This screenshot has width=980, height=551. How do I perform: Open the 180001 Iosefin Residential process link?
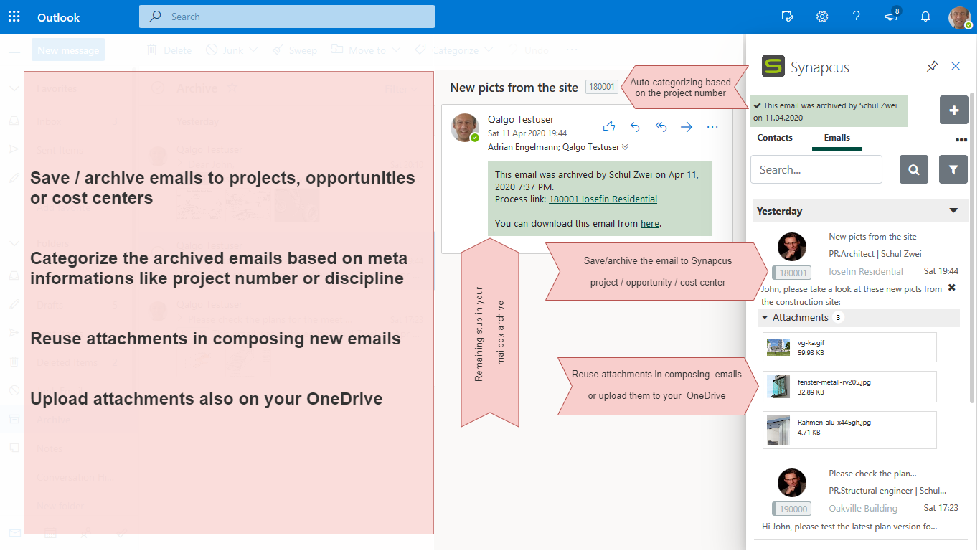(x=603, y=199)
